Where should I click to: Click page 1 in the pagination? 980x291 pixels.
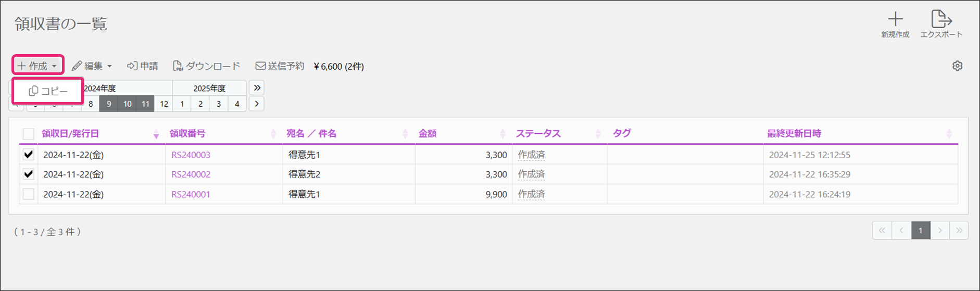(x=920, y=230)
